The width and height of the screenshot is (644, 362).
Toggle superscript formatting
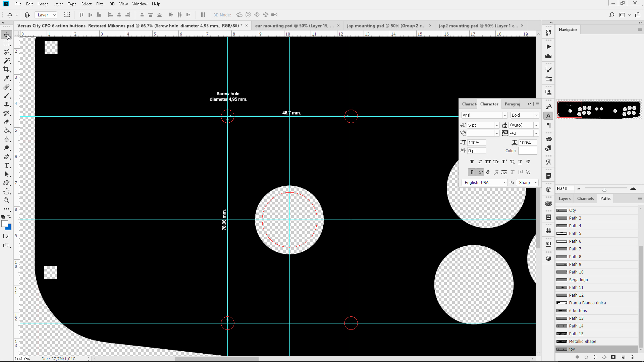504,162
